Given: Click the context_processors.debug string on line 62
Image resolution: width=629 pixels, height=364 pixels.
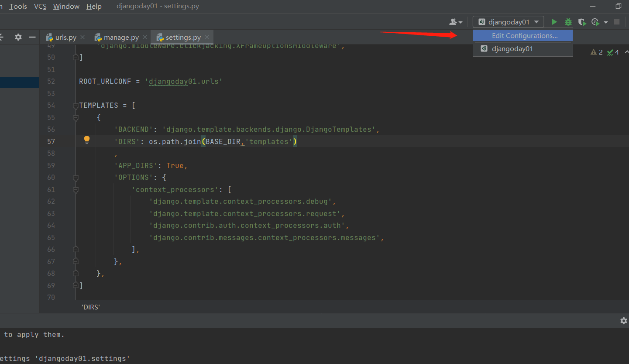Looking at the screenshot, I should click(x=241, y=202).
